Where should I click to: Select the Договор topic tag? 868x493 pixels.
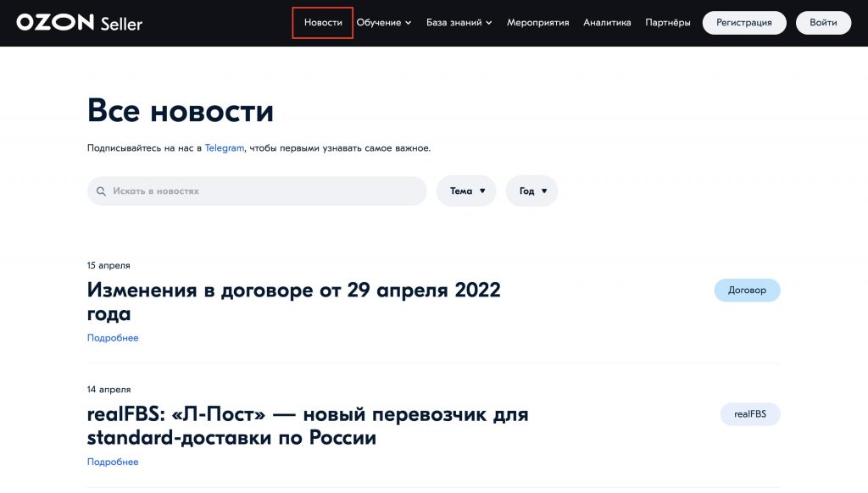point(747,290)
